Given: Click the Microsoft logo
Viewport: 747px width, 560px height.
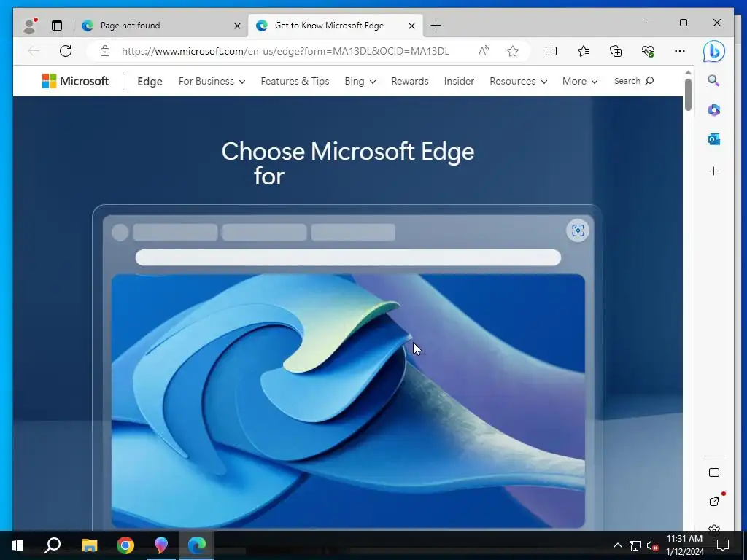Looking at the screenshot, I should [x=75, y=81].
